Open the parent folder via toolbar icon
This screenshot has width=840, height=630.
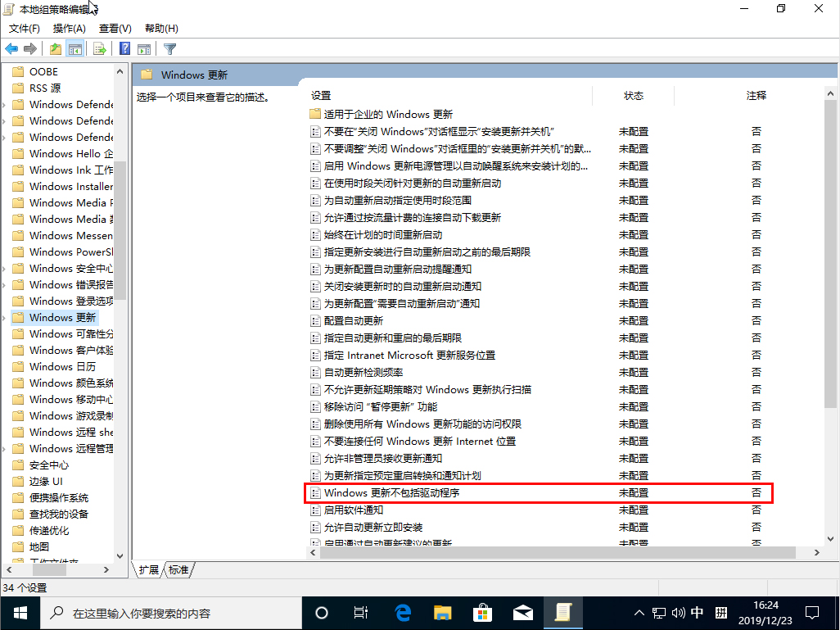pos(54,48)
